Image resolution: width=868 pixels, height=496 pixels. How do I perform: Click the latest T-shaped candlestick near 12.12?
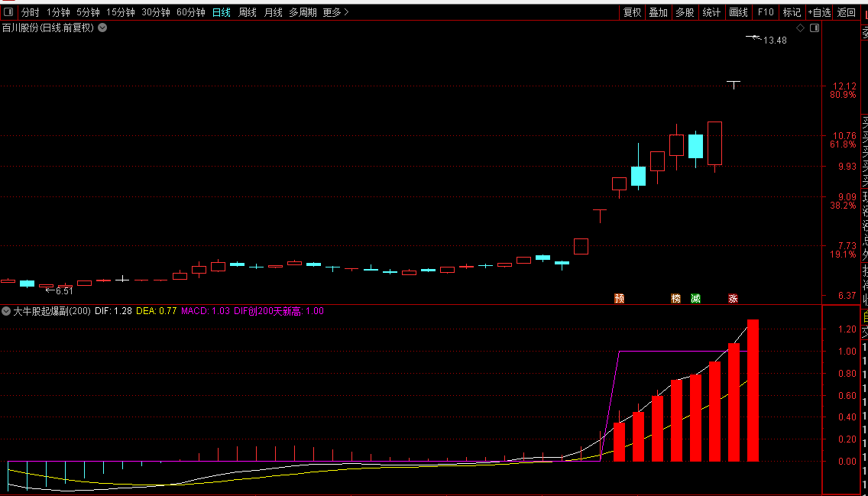[734, 85]
